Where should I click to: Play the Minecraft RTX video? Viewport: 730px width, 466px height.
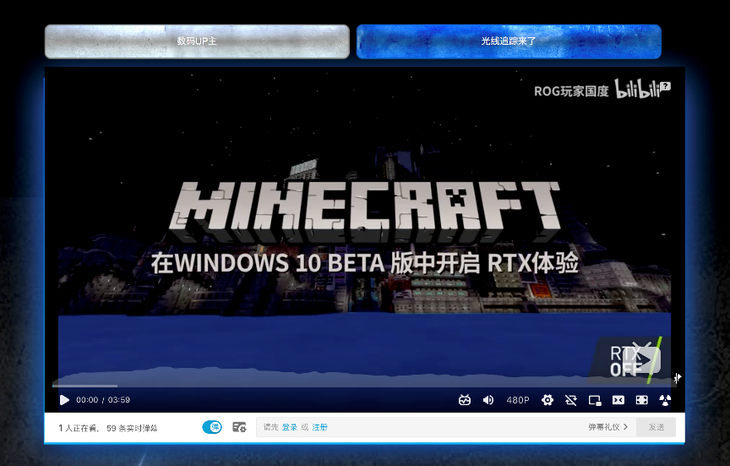click(x=65, y=400)
